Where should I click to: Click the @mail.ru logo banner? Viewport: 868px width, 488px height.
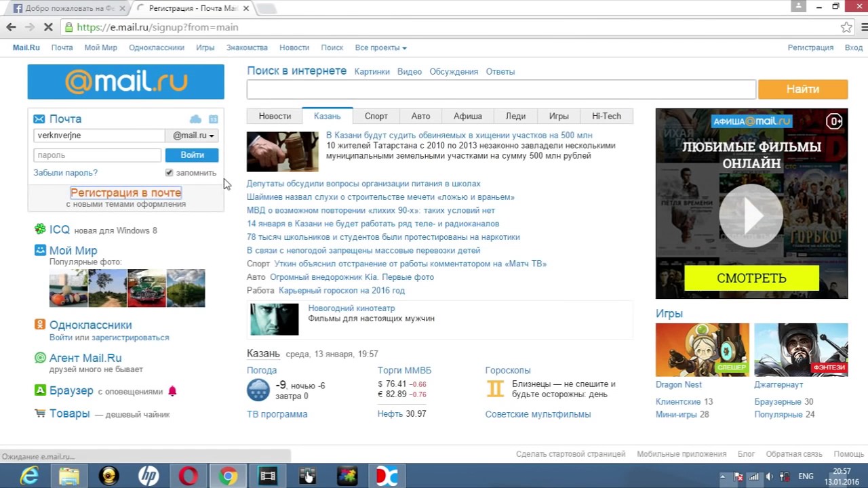(125, 82)
